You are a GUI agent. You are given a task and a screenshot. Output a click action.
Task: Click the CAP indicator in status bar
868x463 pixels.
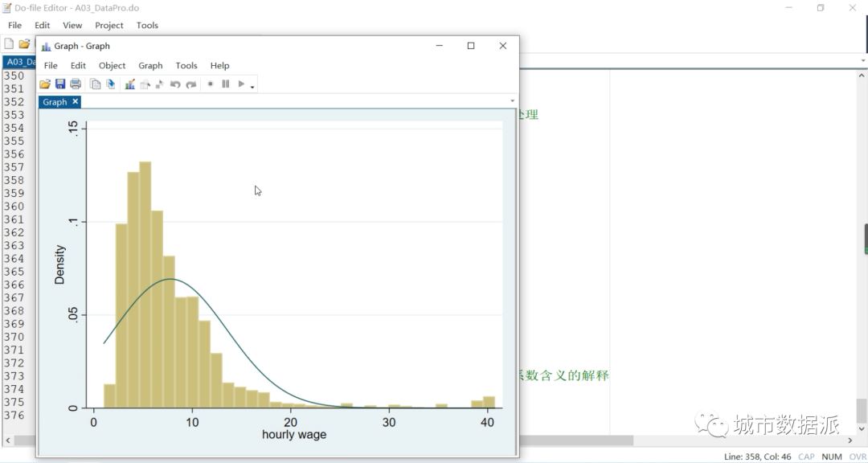806,457
